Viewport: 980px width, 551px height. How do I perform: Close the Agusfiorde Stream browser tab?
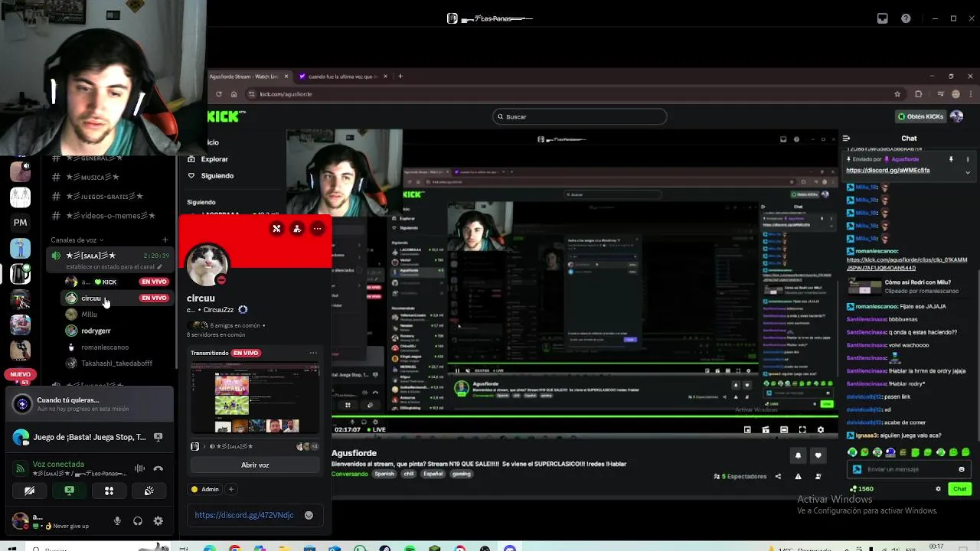(286, 77)
